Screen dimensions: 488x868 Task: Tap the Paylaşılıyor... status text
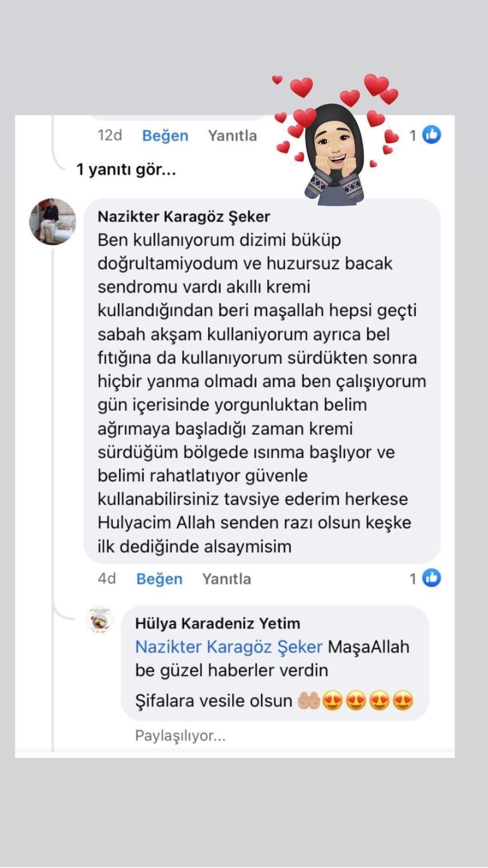pyautogui.click(x=180, y=736)
